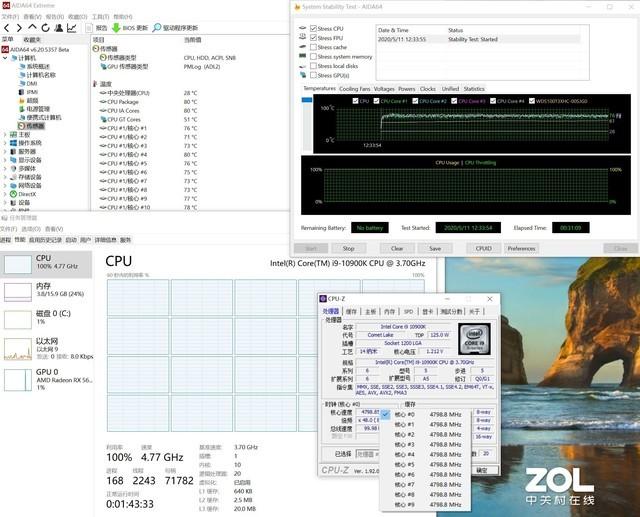Expand the DirectX tree node
This screenshot has width=640, height=517.
click(x=5, y=194)
